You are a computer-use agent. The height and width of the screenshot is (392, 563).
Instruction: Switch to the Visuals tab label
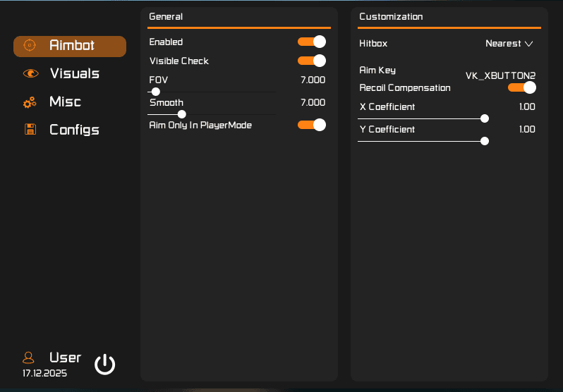[x=74, y=74]
